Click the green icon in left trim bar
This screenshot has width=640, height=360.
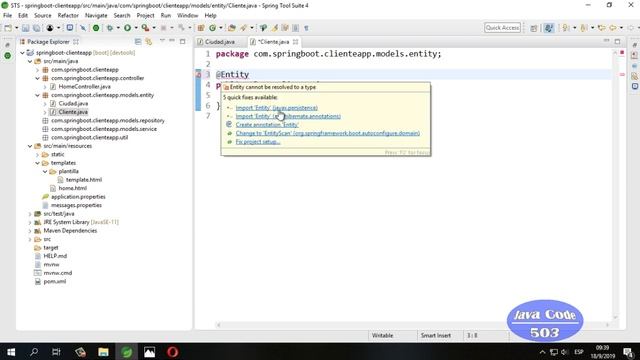click(x=7, y=56)
